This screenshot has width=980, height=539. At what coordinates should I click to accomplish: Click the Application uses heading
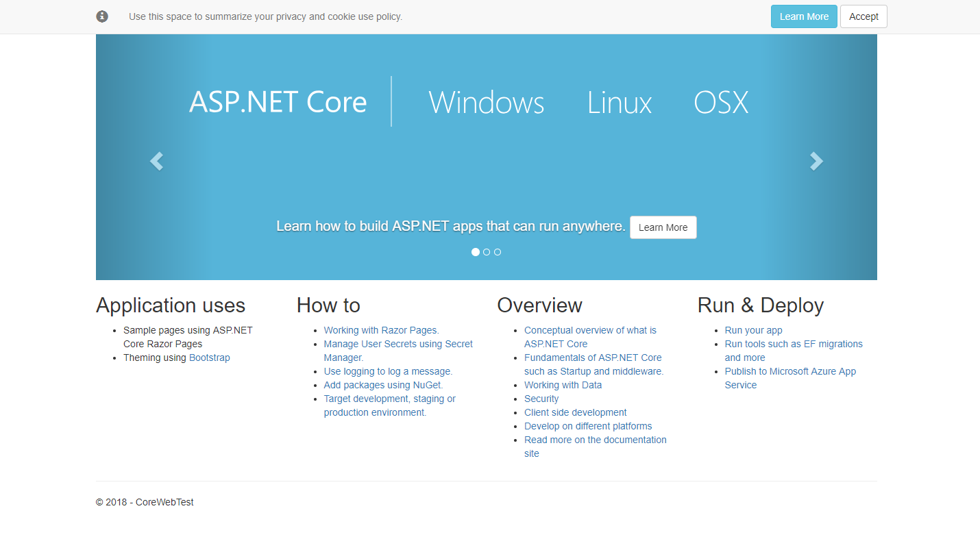point(171,305)
